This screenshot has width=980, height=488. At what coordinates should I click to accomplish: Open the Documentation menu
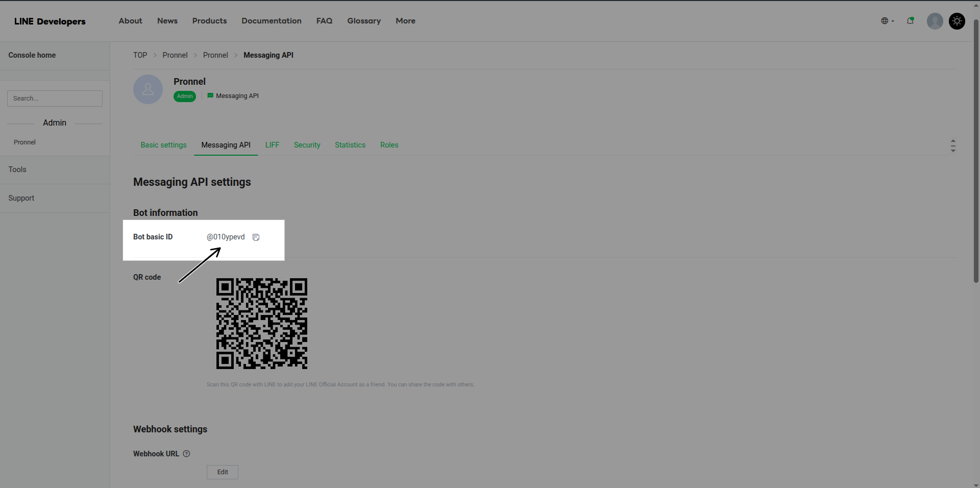pyautogui.click(x=272, y=21)
